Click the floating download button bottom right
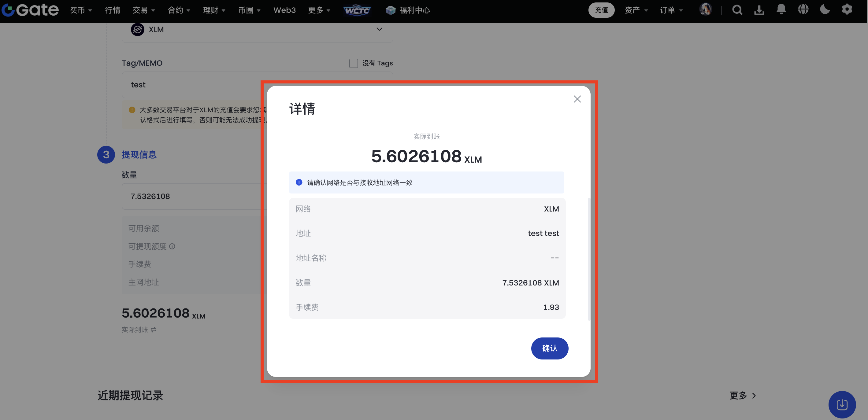This screenshot has width=868, height=420. [842, 404]
